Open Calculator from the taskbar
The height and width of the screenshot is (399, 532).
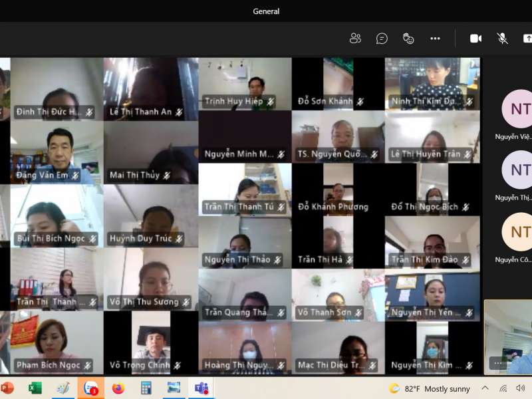pos(146,388)
